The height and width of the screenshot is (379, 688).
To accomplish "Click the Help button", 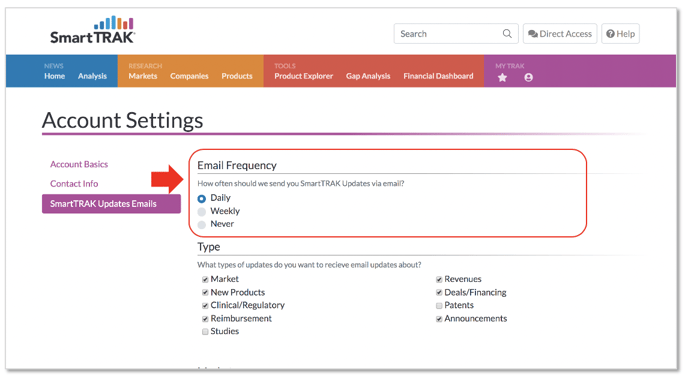I will 620,34.
